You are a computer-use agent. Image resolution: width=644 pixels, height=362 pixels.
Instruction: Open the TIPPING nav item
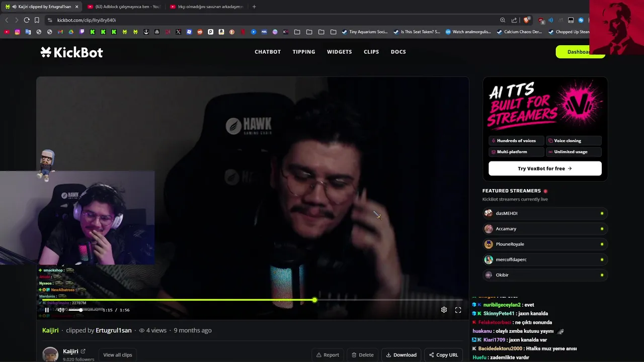304,52
